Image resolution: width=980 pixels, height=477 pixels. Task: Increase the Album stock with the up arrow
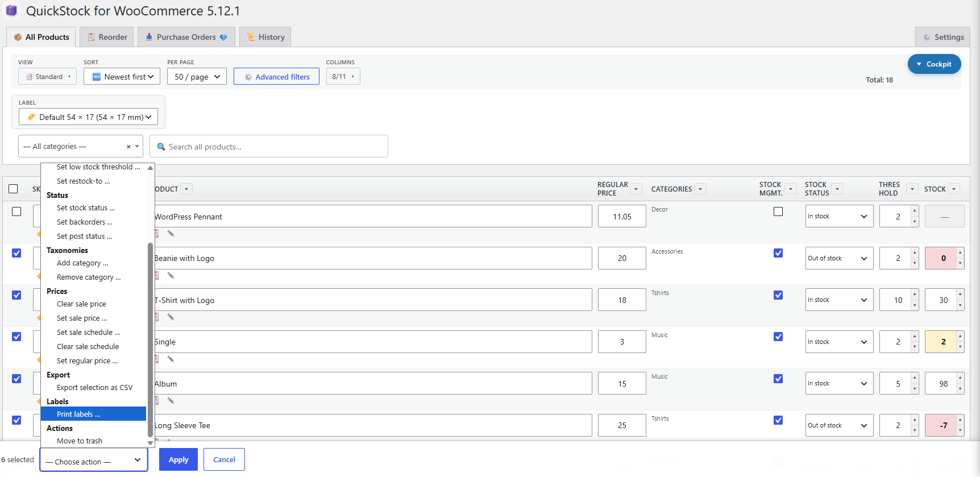[x=960, y=378]
